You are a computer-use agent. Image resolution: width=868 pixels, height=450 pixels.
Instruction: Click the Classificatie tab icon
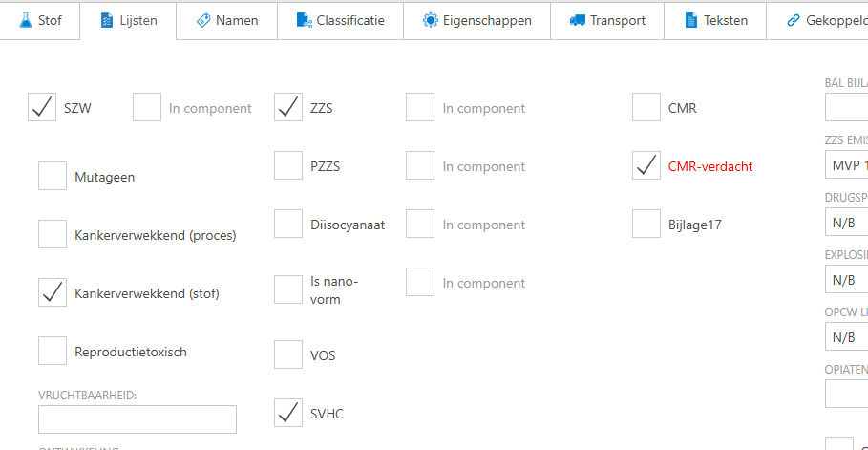coord(304,20)
